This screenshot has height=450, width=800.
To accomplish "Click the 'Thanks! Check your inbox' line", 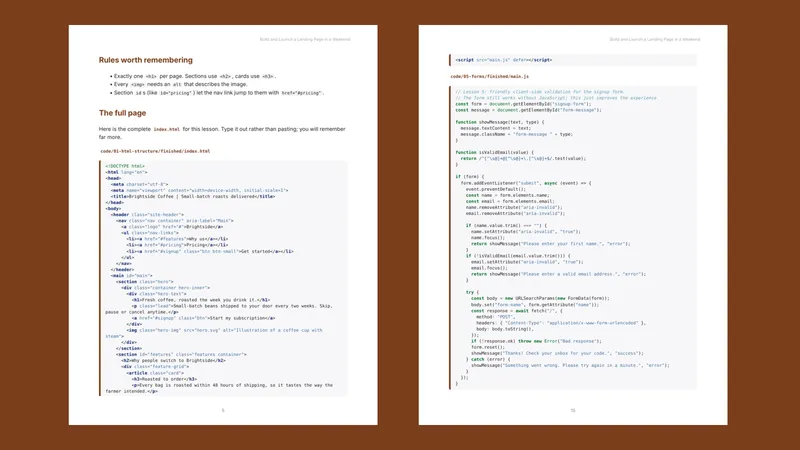I will pos(557,353).
